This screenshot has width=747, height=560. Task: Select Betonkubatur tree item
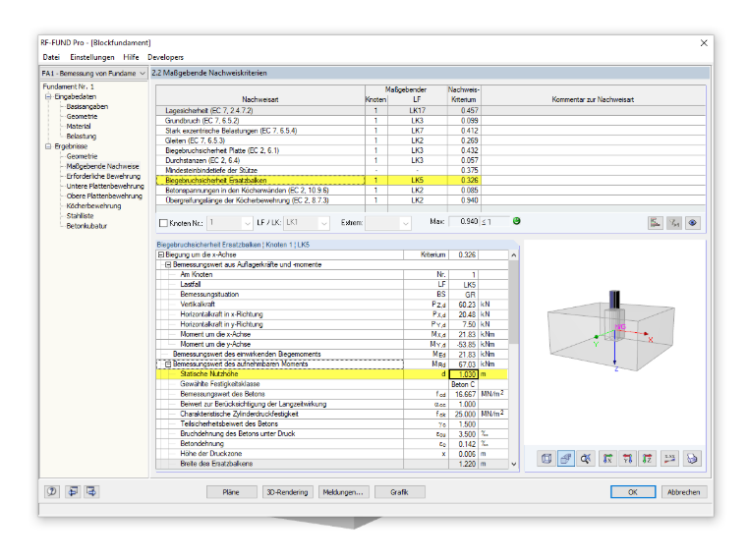click(86, 226)
